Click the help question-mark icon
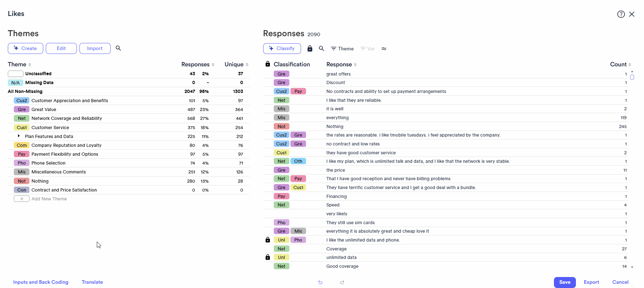 [x=621, y=14]
